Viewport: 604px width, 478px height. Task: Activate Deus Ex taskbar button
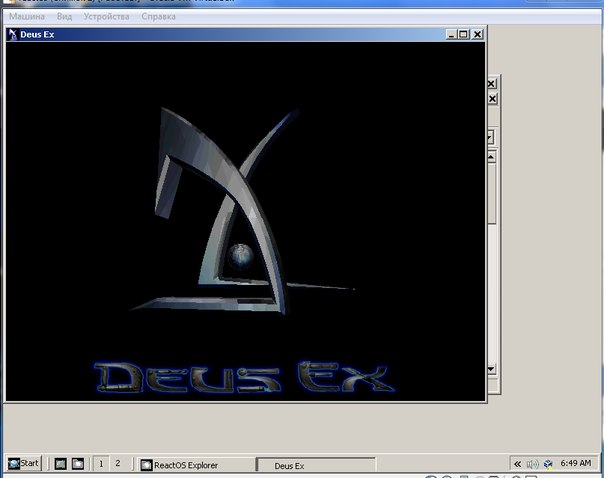coord(316,465)
